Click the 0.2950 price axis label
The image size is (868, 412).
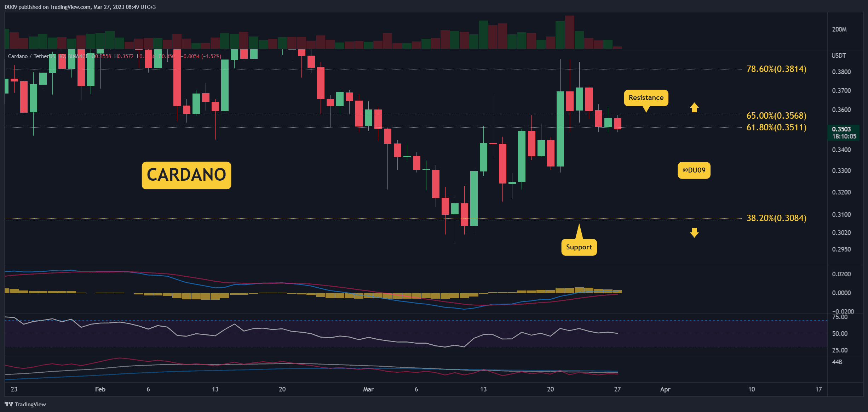(841, 249)
